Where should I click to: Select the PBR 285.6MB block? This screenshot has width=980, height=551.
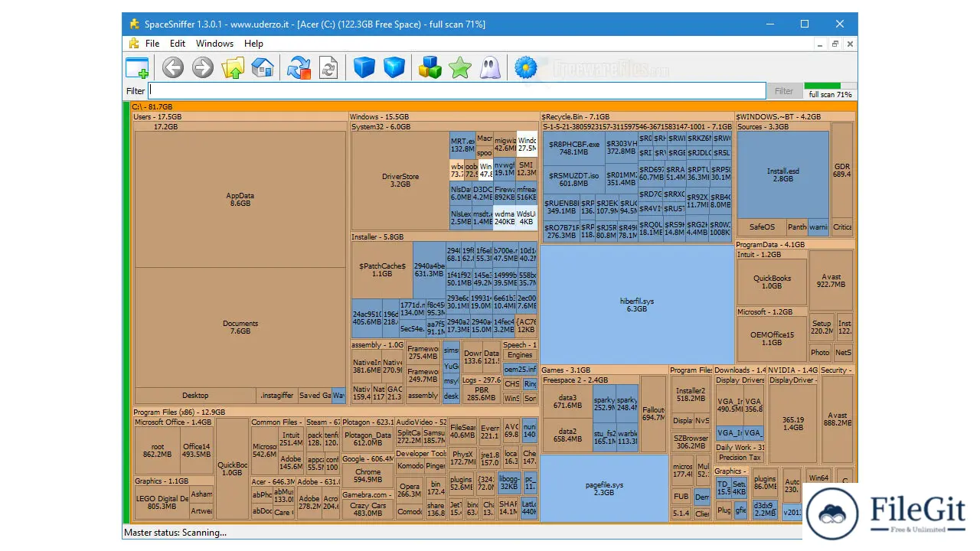[482, 394]
